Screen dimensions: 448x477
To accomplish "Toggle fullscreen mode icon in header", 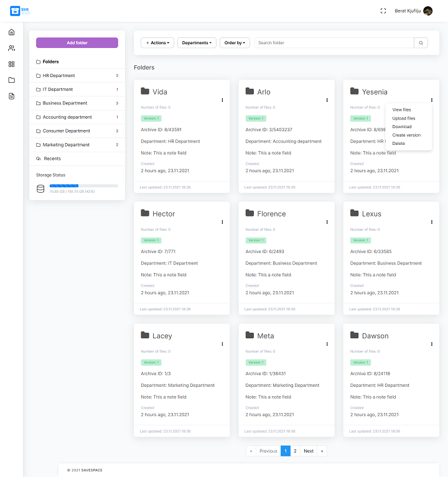I will (383, 11).
